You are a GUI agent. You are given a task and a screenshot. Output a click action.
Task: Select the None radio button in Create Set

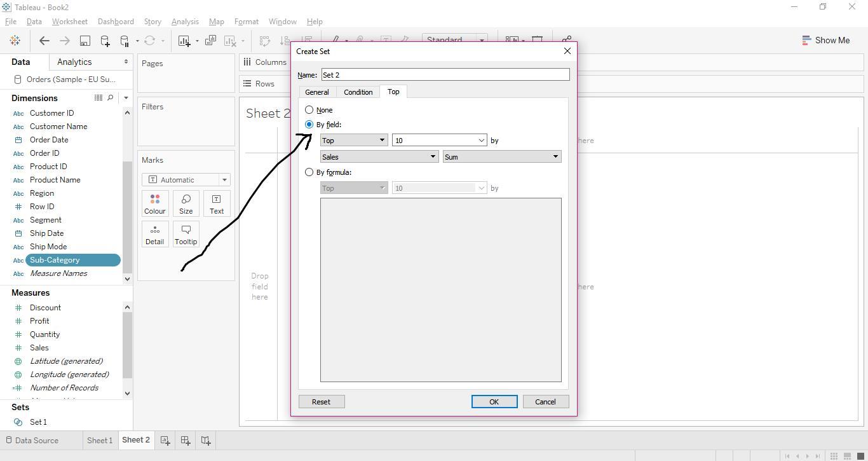click(x=309, y=109)
